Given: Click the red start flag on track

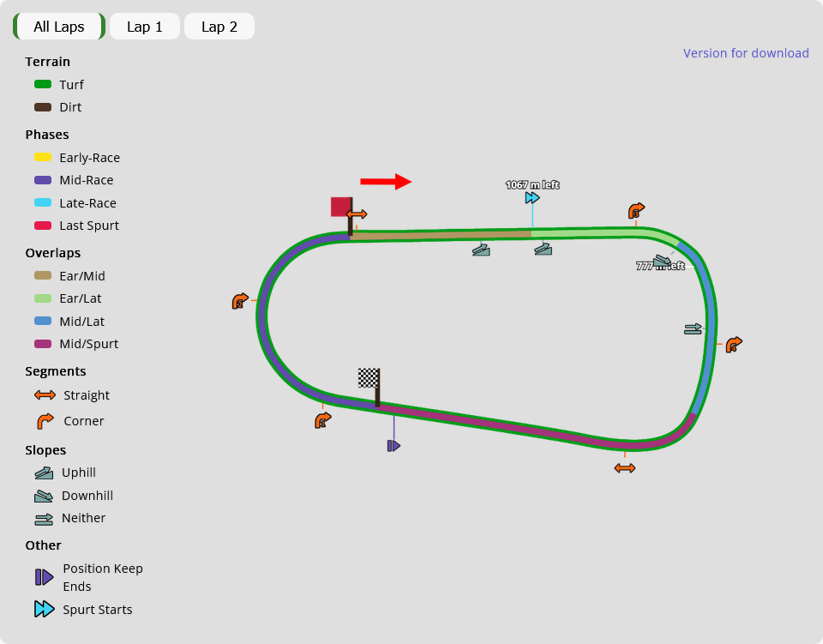Looking at the screenshot, I should coord(340,207).
